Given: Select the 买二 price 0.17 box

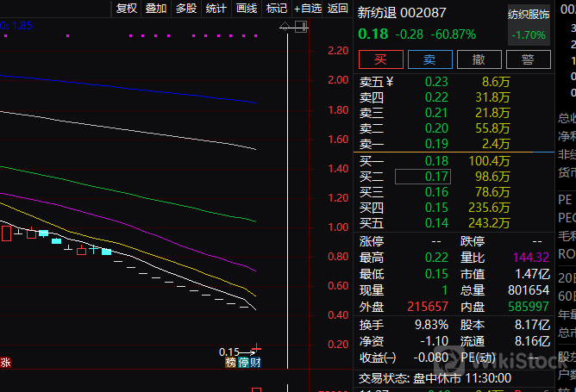Looking at the screenshot, I should coord(412,176).
